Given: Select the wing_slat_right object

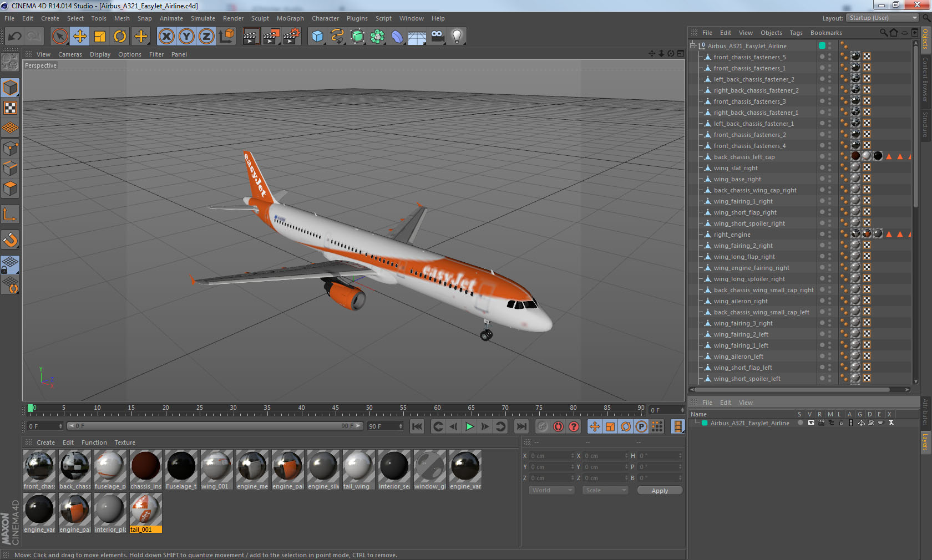Looking at the screenshot, I should pos(736,168).
